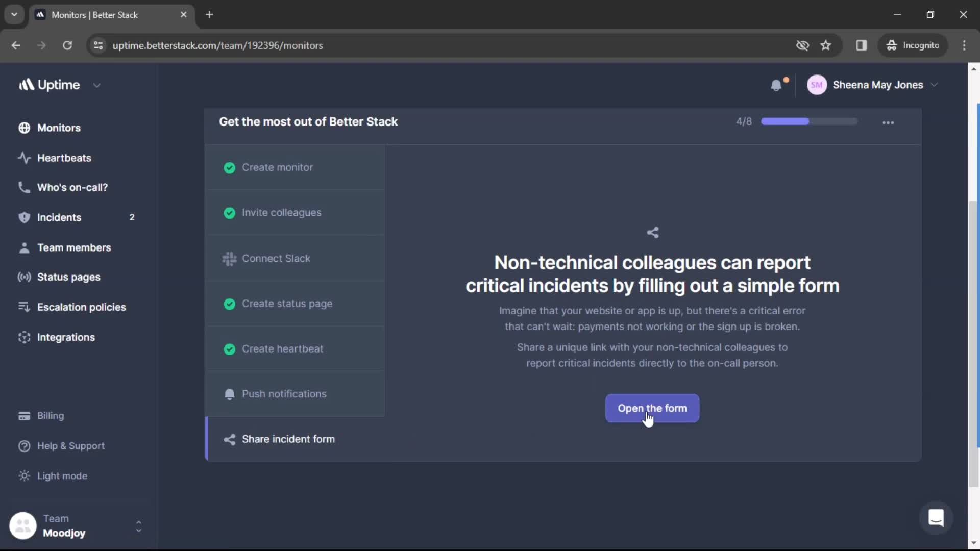Click the Open the form button
The image size is (980, 551).
(652, 408)
